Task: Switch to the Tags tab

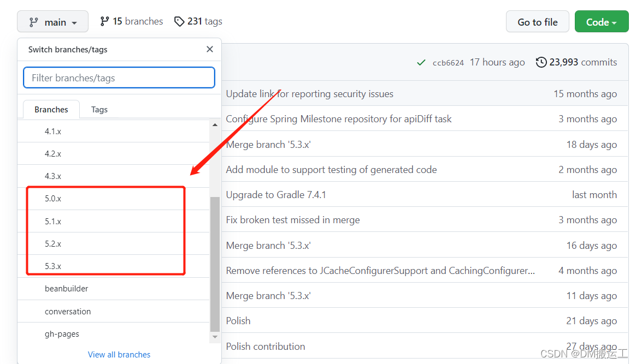Action: 99,109
